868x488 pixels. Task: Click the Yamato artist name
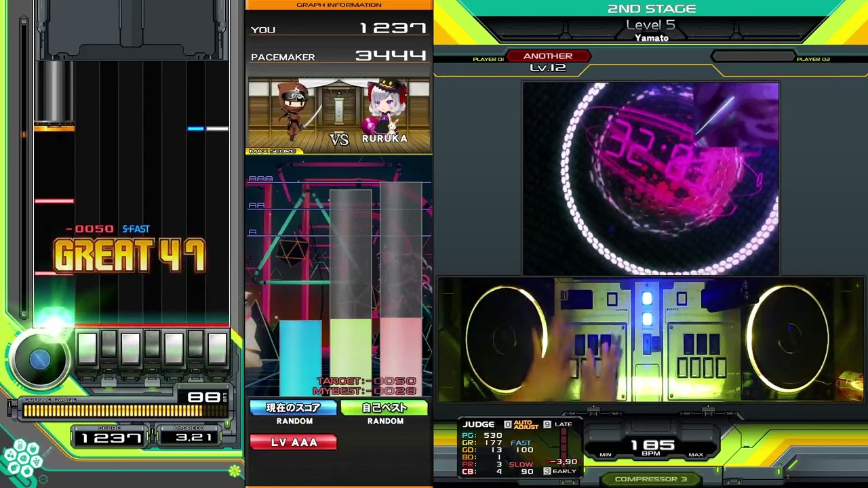652,38
